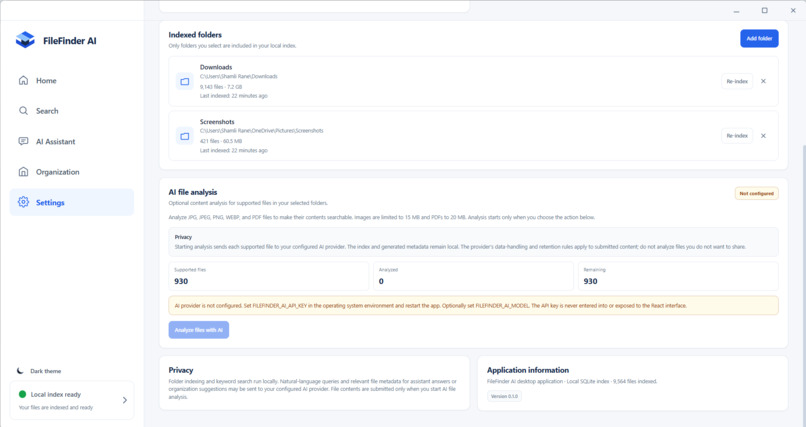Click the '9,143 files · 7.2 GB' text
The height and width of the screenshot is (427, 806).
221,87
